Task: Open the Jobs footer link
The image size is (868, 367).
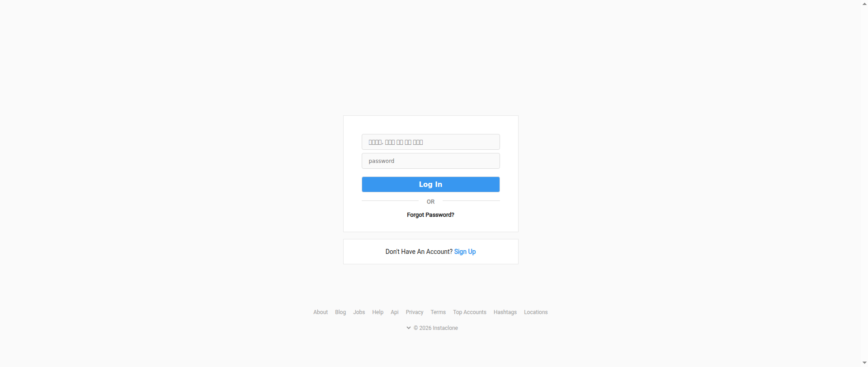Action: tap(359, 312)
